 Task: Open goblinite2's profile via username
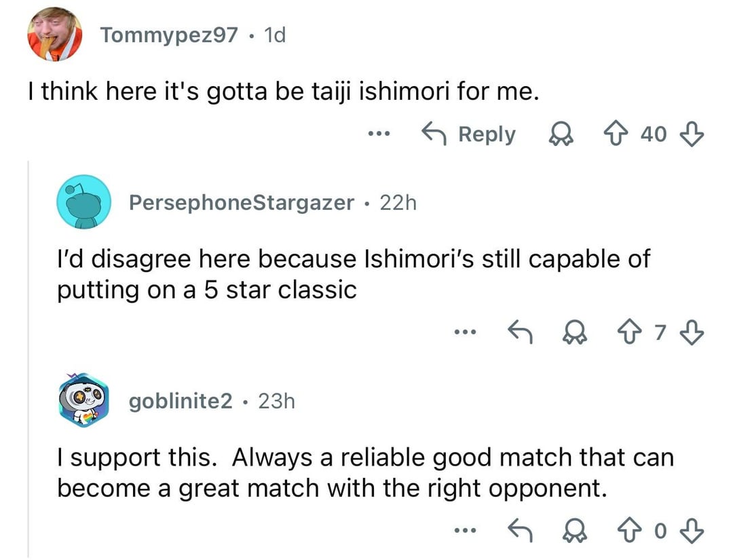(180, 401)
